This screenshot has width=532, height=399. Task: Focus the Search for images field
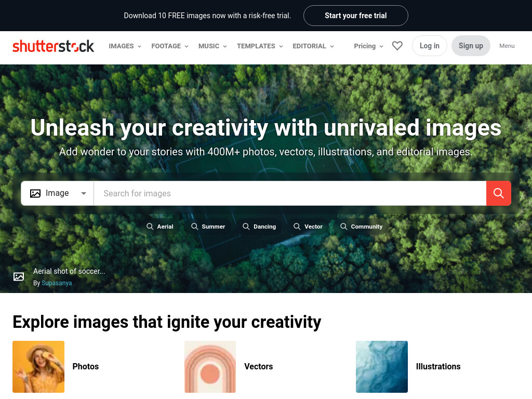[x=290, y=193]
